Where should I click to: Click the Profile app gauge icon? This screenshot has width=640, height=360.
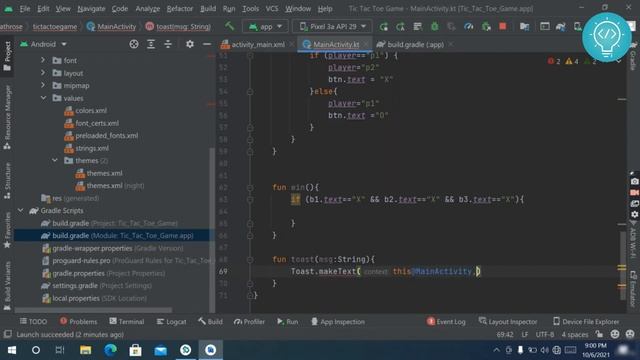click(469, 27)
